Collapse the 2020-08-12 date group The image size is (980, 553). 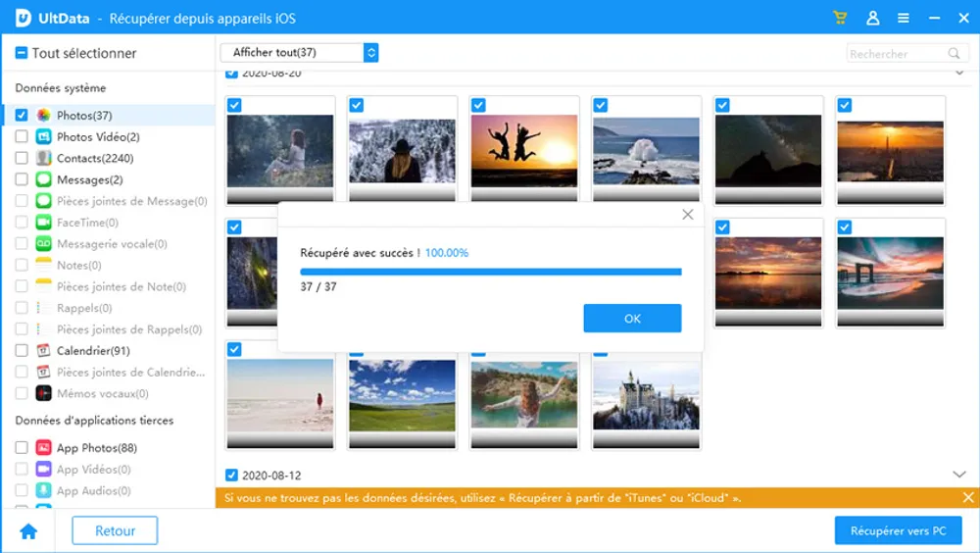click(x=958, y=475)
